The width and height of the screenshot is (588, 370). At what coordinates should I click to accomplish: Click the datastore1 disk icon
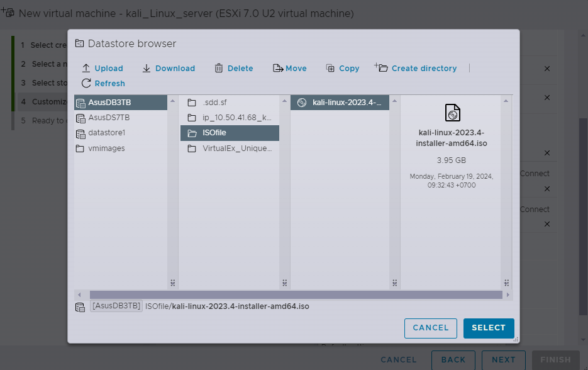coord(80,133)
